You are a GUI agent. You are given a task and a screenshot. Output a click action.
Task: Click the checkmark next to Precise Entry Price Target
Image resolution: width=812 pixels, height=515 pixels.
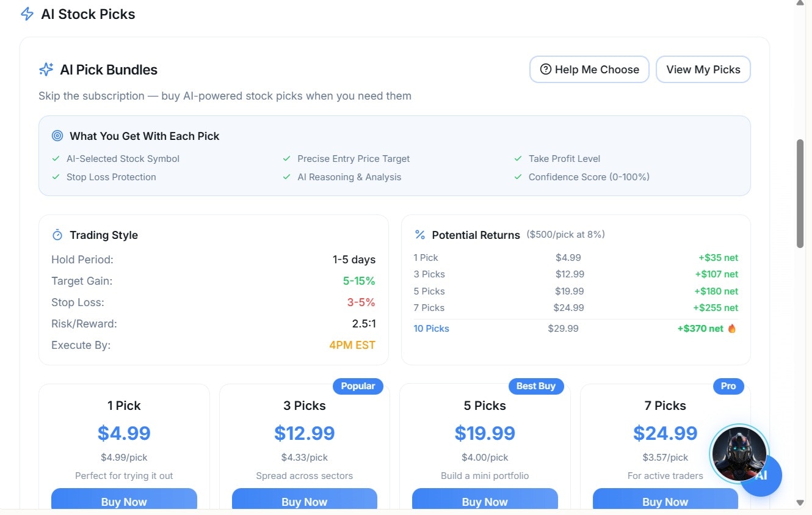tap(287, 159)
